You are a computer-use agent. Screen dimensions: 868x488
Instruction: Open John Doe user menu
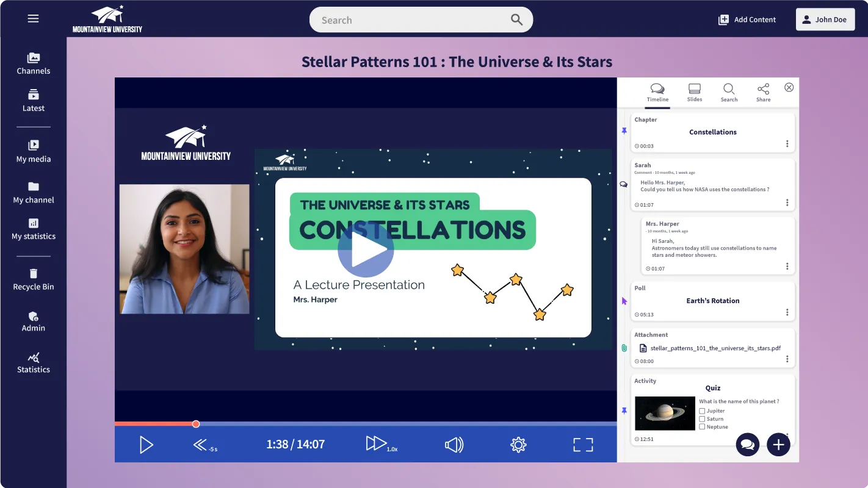(825, 20)
